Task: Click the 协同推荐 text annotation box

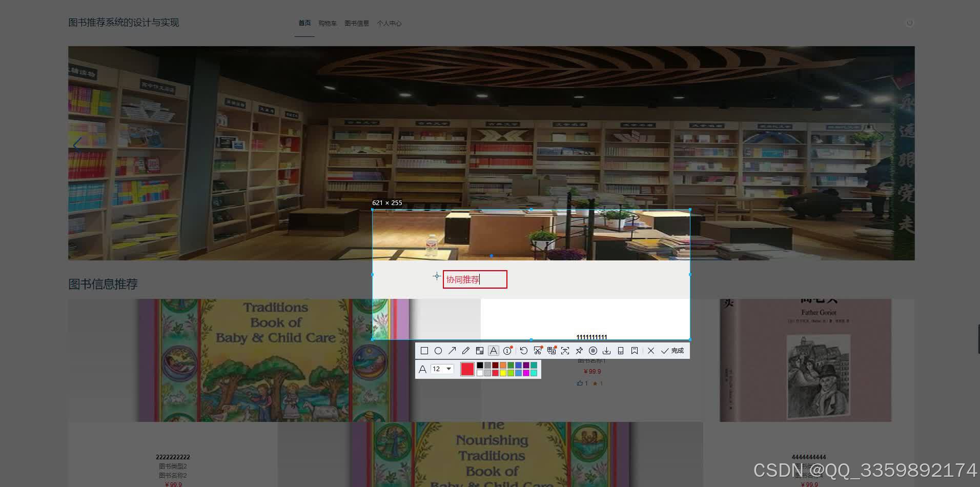Action: point(475,279)
